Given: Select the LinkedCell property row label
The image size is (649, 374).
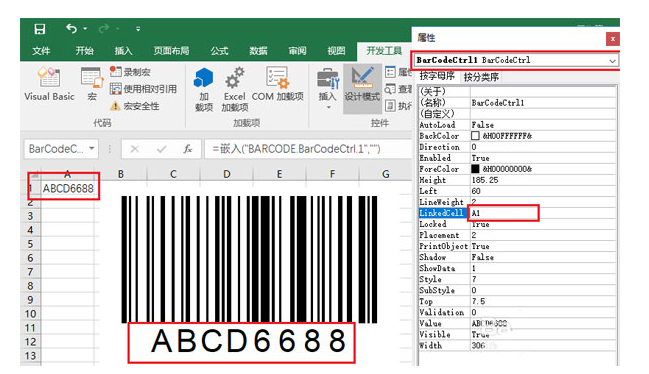Looking at the screenshot, I should coord(443,213).
